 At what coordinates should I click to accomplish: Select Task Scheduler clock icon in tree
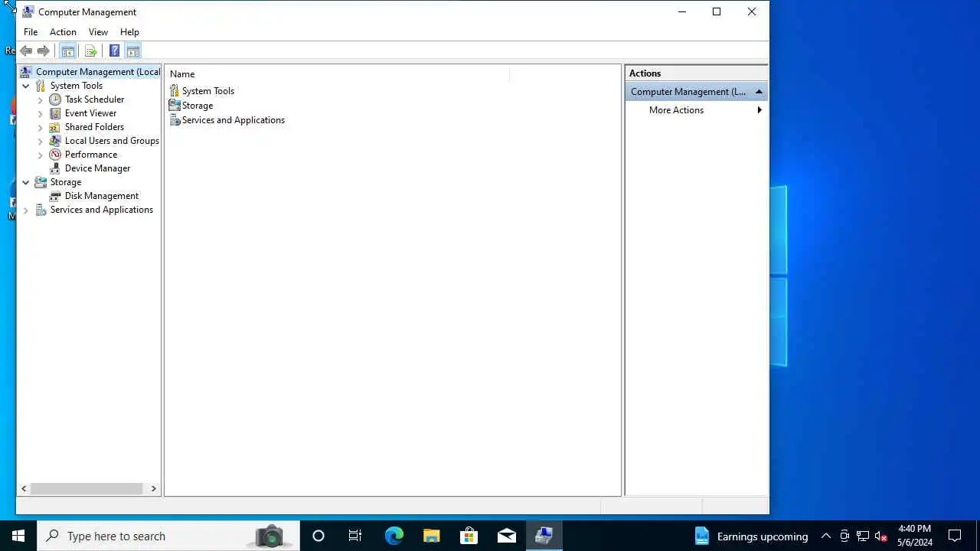[55, 99]
